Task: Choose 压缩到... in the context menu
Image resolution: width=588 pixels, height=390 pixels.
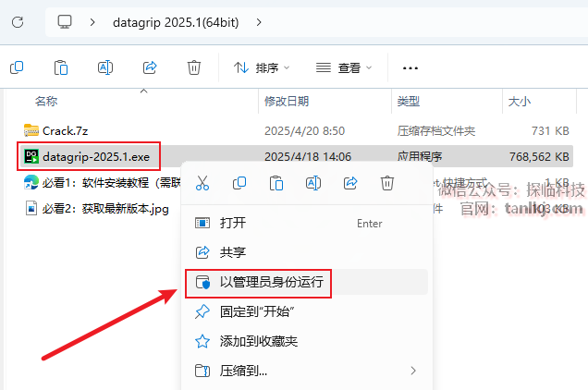Action: click(306, 371)
